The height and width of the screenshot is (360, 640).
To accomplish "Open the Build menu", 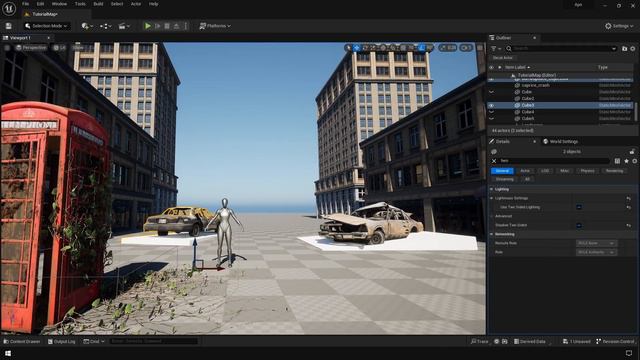I will [x=98, y=4].
